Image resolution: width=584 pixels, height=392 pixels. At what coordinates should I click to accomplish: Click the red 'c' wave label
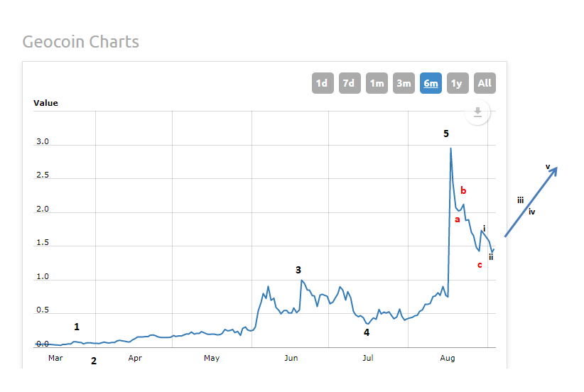click(480, 265)
